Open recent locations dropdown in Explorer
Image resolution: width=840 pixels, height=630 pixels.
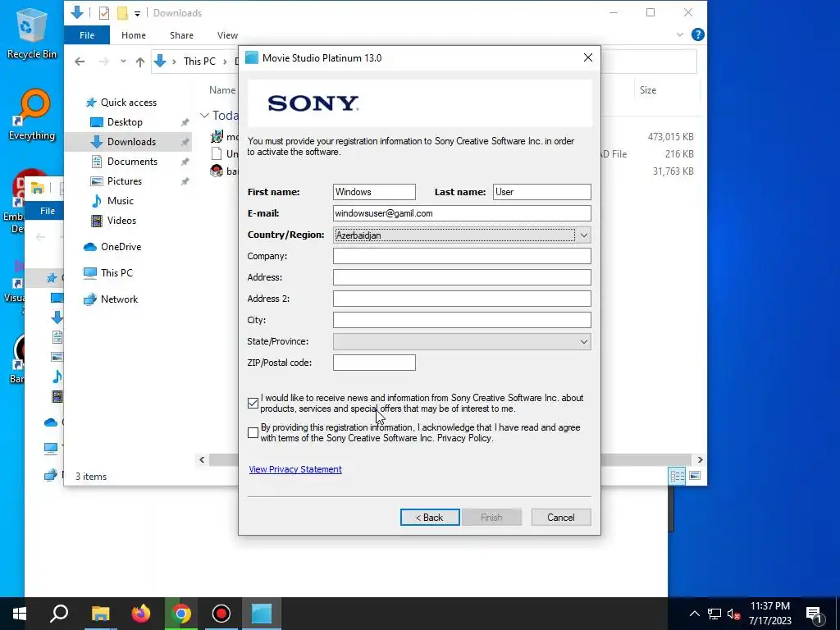[x=123, y=62]
